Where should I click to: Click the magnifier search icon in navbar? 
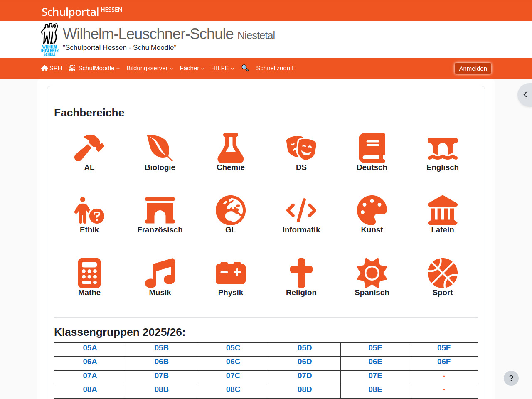pos(245,68)
